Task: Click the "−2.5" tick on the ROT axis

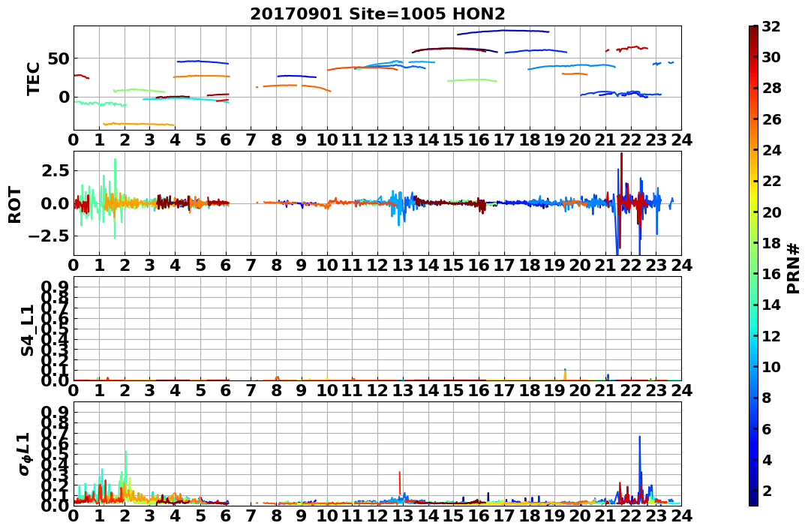Action: [x=50, y=236]
